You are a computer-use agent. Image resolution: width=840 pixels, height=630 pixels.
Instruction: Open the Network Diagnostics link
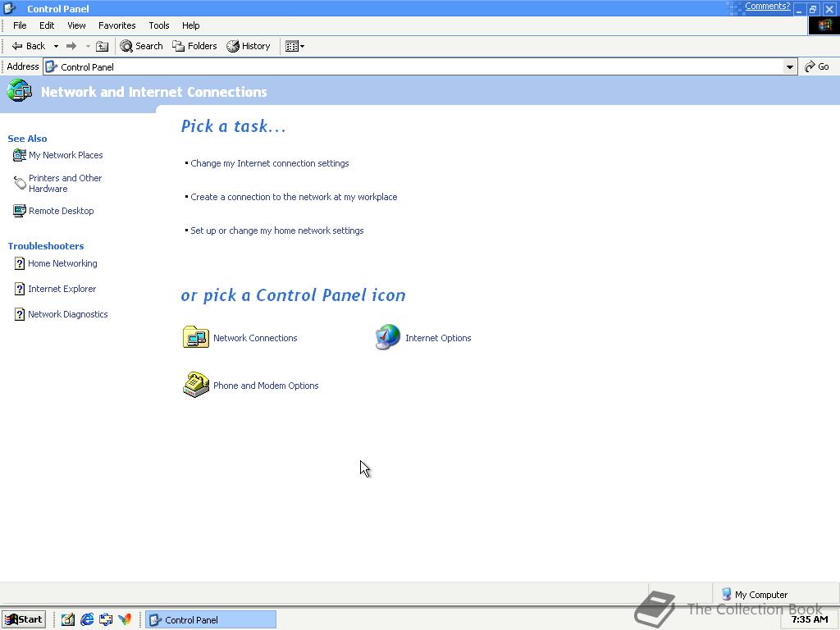[x=68, y=314]
